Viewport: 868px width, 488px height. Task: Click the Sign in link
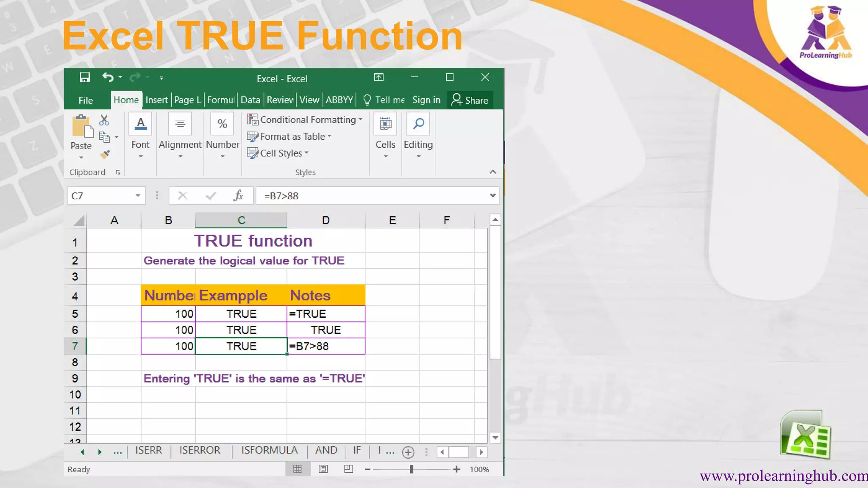pyautogui.click(x=426, y=100)
